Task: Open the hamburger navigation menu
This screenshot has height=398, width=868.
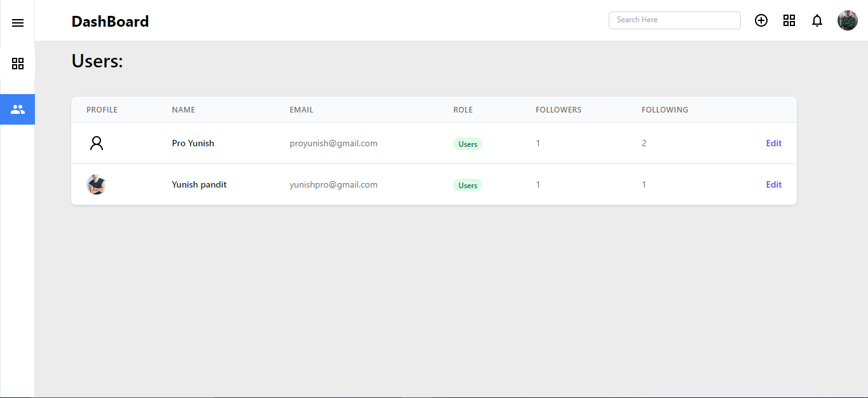Action: point(17,22)
